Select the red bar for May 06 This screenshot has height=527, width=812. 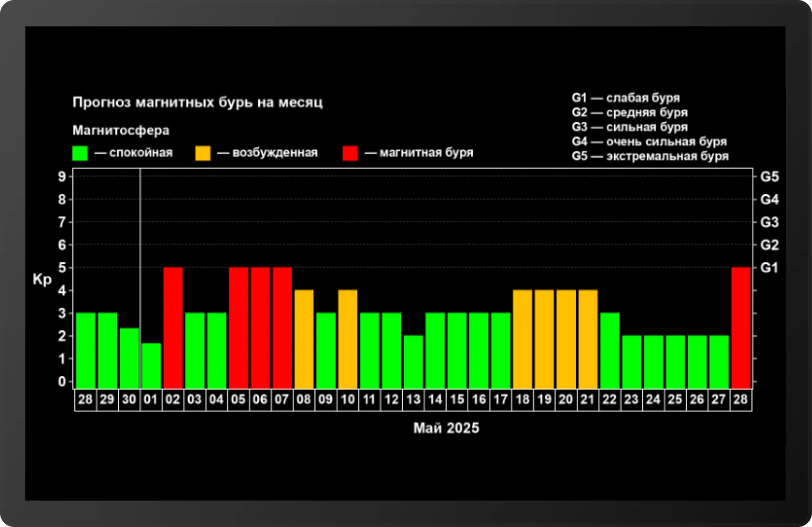[260, 328]
